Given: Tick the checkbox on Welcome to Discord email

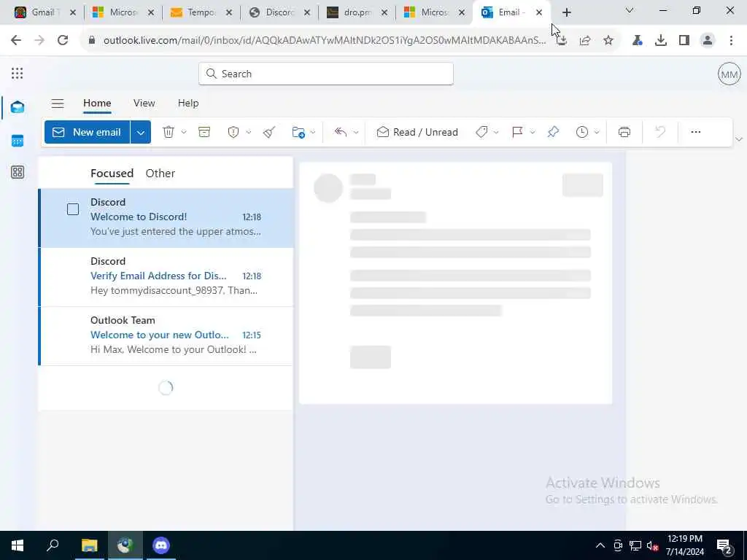Looking at the screenshot, I should pyautogui.click(x=73, y=209).
